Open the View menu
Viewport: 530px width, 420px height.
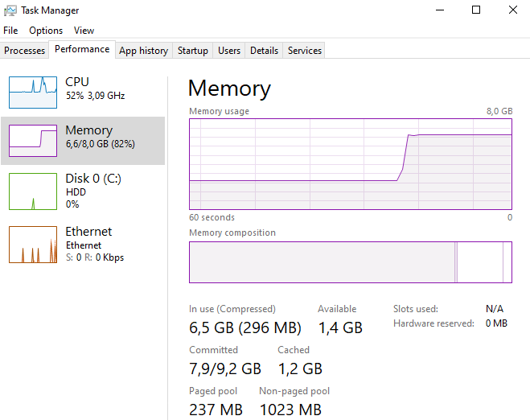(84, 31)
